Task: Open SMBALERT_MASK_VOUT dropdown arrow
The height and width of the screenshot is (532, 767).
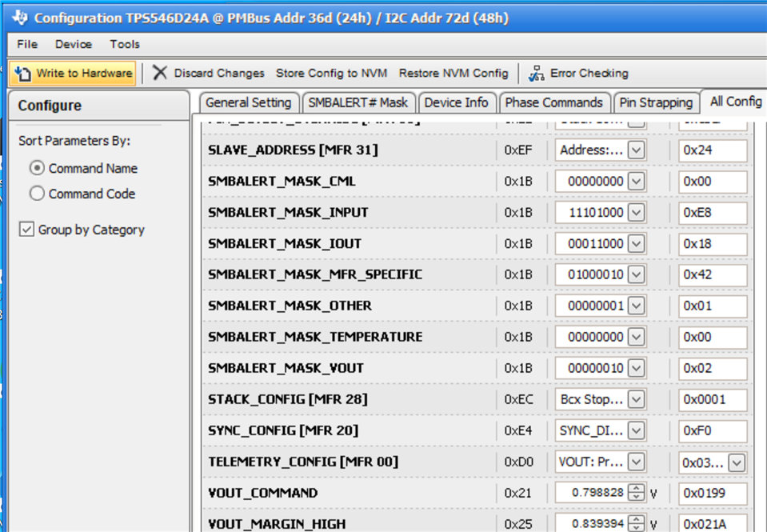Action: pyautogui.click(x=636, y=368)
